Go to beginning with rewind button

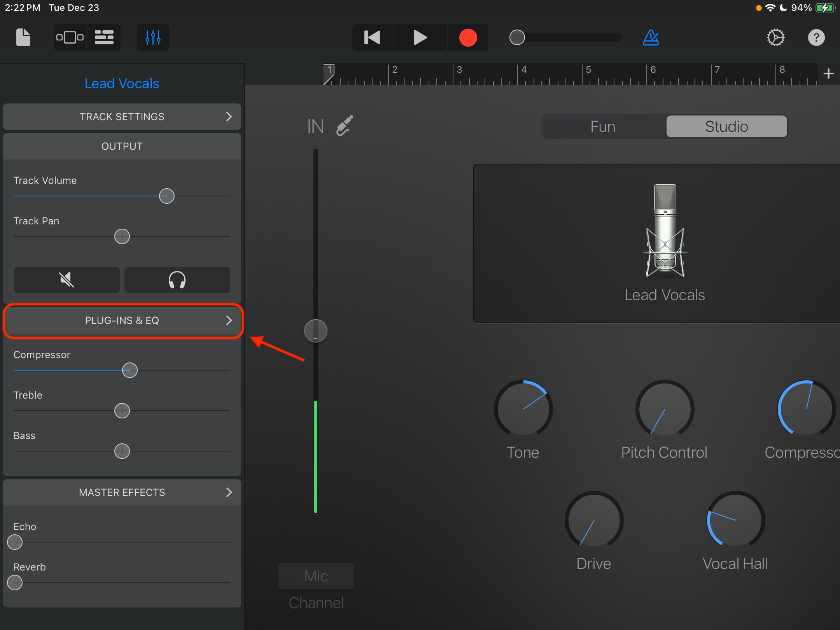(372, 37)
